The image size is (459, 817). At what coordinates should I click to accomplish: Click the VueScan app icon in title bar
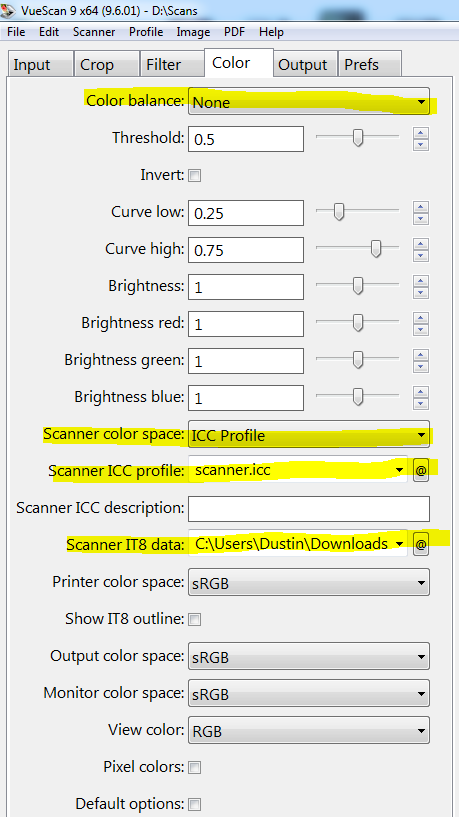pyautogui.click(x=7, y=9)
